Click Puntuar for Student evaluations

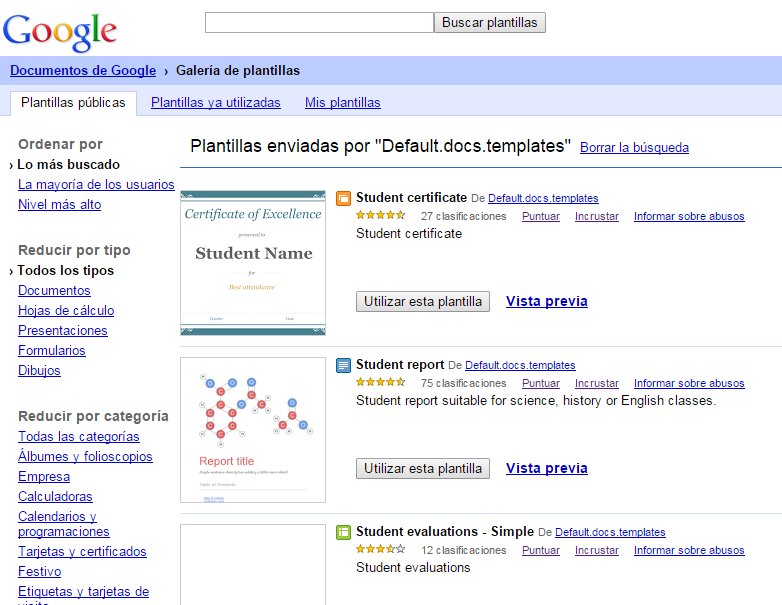point(541,550)
